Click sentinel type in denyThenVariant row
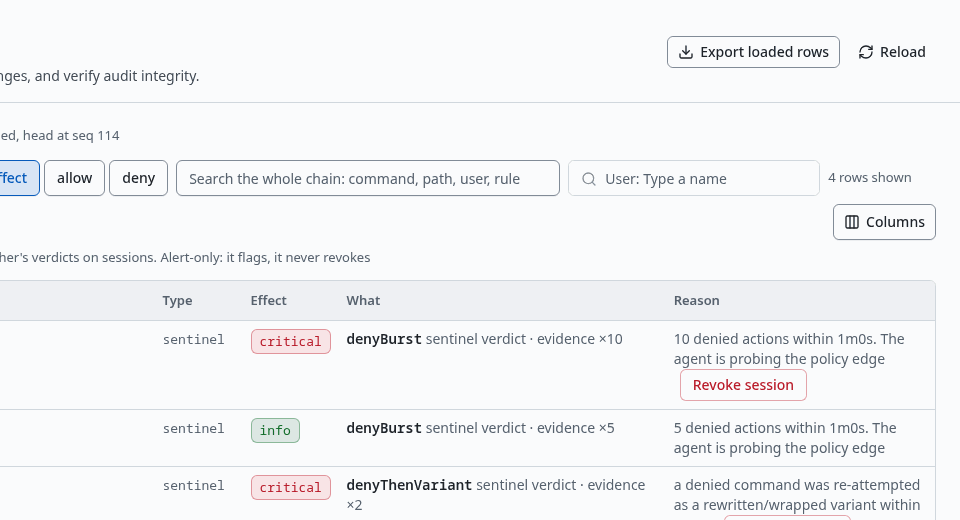Viewport: 960px width, 520px height. 193,485
